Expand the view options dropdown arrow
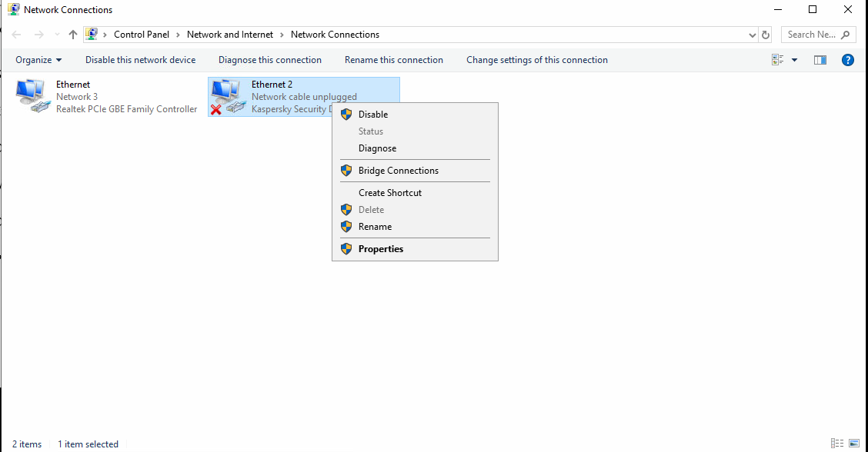The width and height of the screenshot is (868, 452). tap(795, 60)
